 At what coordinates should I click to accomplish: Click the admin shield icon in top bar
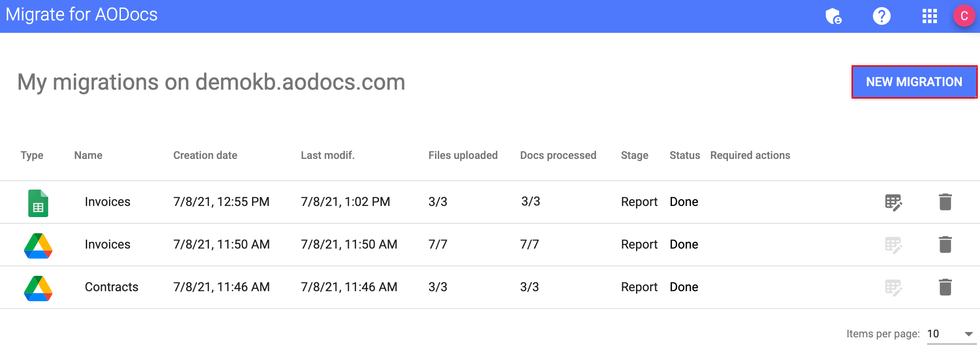834,16
